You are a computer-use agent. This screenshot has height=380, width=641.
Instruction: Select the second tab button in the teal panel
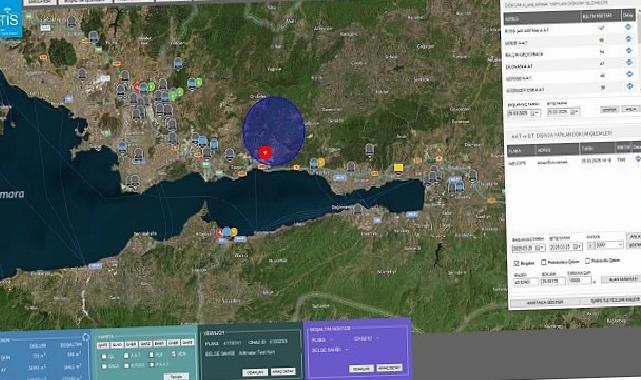[x=117, y=345]
